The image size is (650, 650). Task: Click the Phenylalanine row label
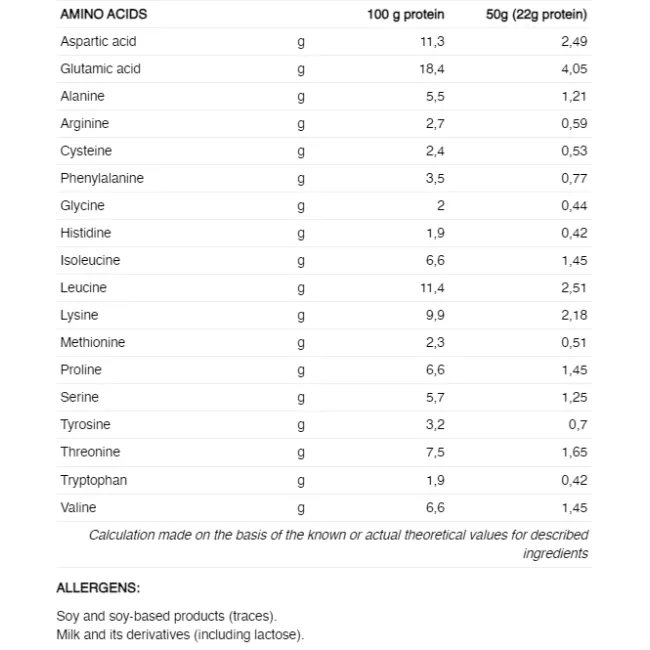[x=102, y=178]
